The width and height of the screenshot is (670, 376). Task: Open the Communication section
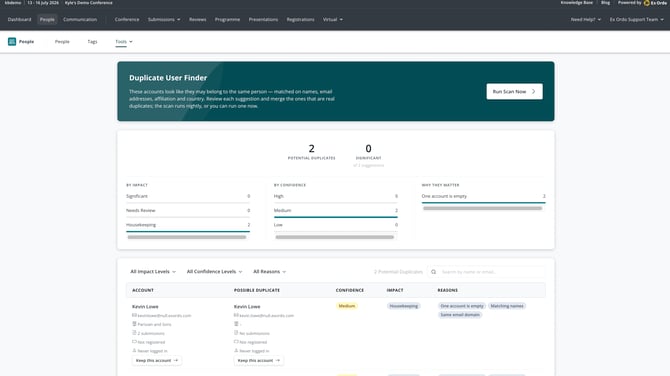[80, 19]
